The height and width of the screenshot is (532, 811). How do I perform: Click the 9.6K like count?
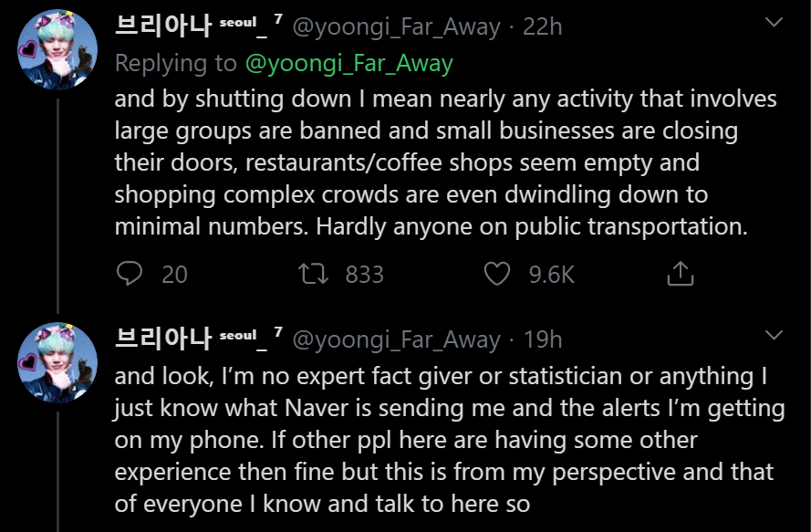click(x=551, y=275)
